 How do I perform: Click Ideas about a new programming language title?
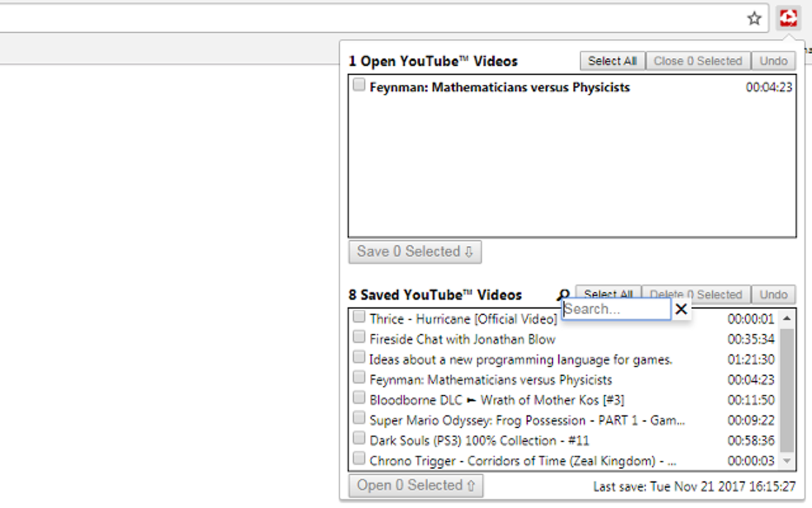click(521, 360)
